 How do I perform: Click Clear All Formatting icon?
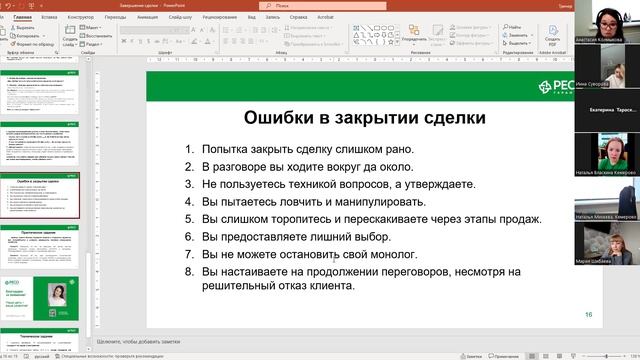coord(212,30)
